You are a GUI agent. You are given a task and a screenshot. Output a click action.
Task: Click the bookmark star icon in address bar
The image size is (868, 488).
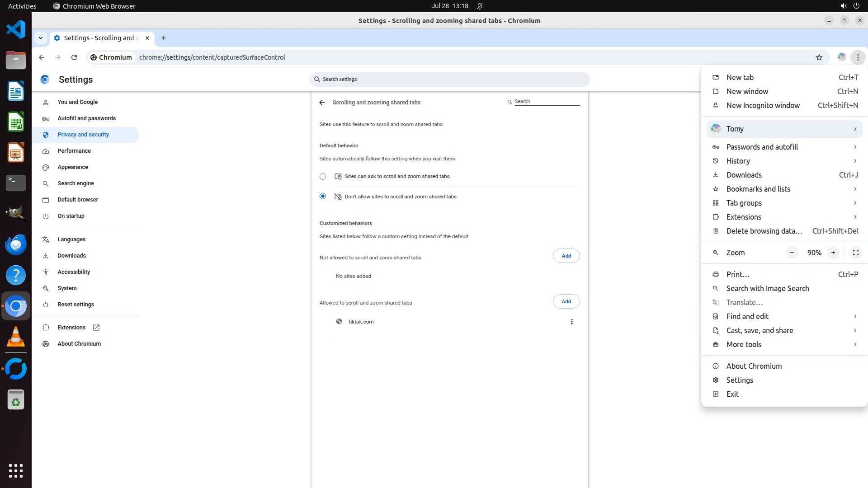(x=819, y=57)
